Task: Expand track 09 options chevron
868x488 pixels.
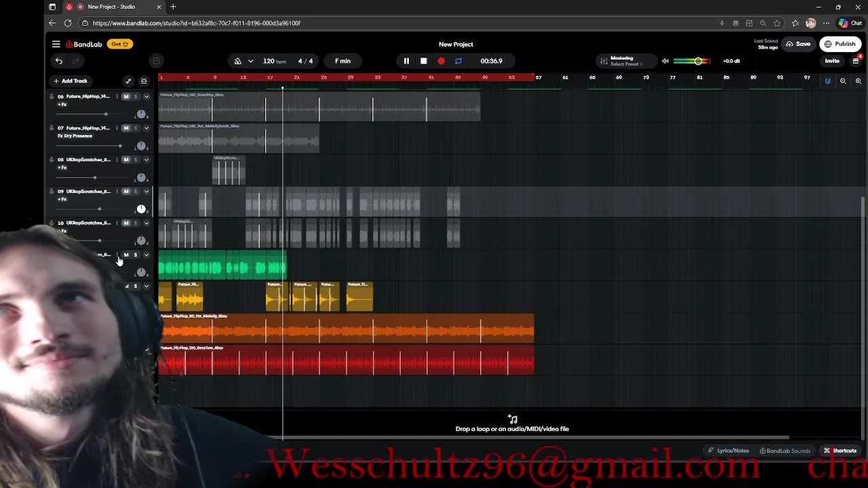Action: tap(146, 192)
